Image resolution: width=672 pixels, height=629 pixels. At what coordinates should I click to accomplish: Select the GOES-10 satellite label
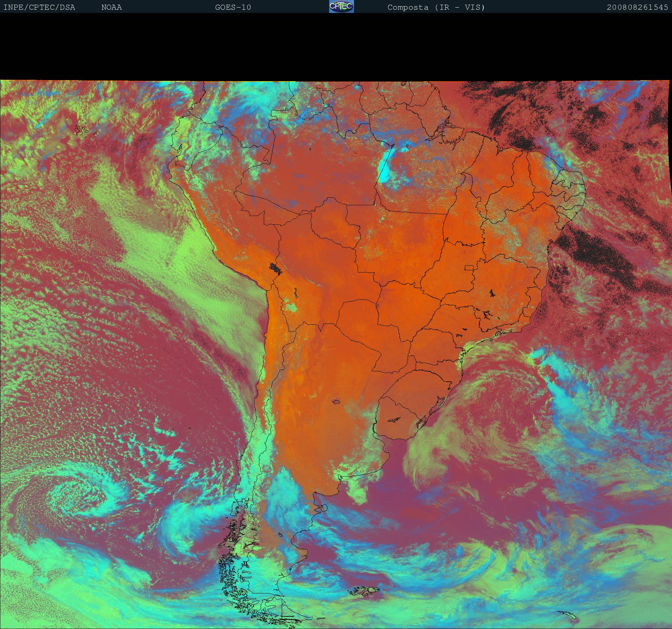point(233,8)
